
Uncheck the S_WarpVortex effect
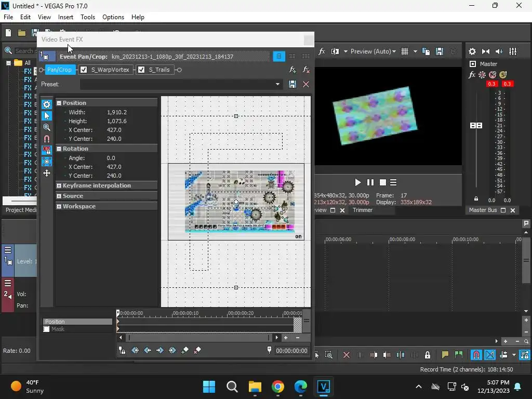[x=84, y=70]
